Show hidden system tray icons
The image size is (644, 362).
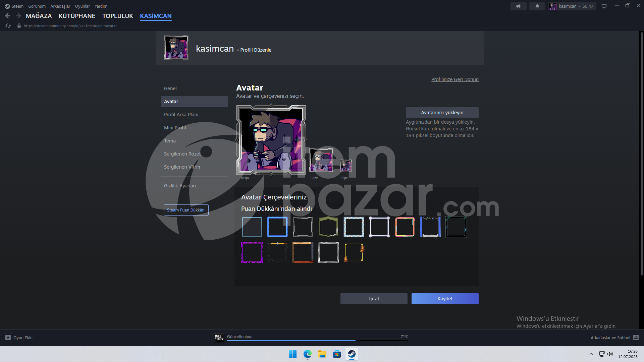pyautogui.click(x=591, y=354)
